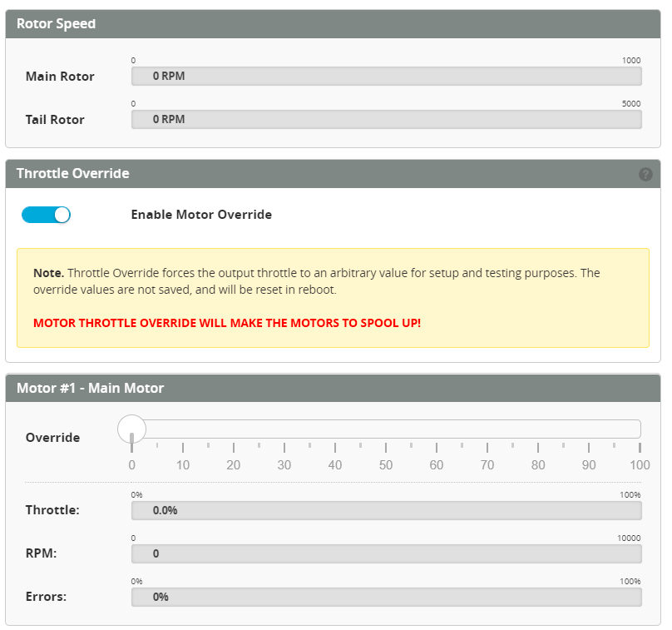Set Override slider to the 50 mark
The width and height of the screenshot is (672, 630).
pos(386,429)
